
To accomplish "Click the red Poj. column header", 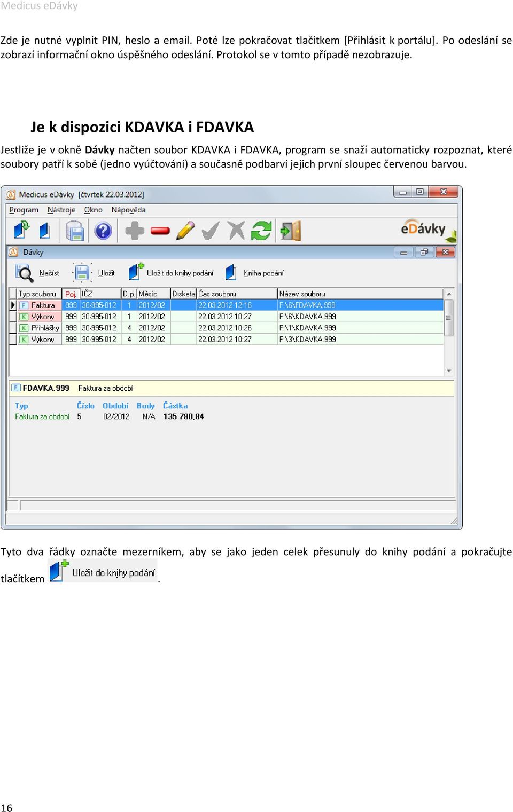I will [x=71, y=294].
